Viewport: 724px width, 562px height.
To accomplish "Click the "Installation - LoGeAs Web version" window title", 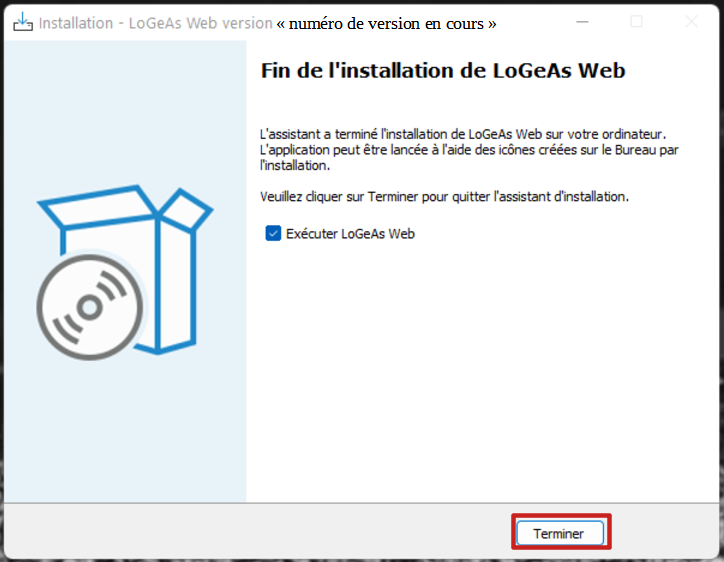I will [x=155, y=22].
